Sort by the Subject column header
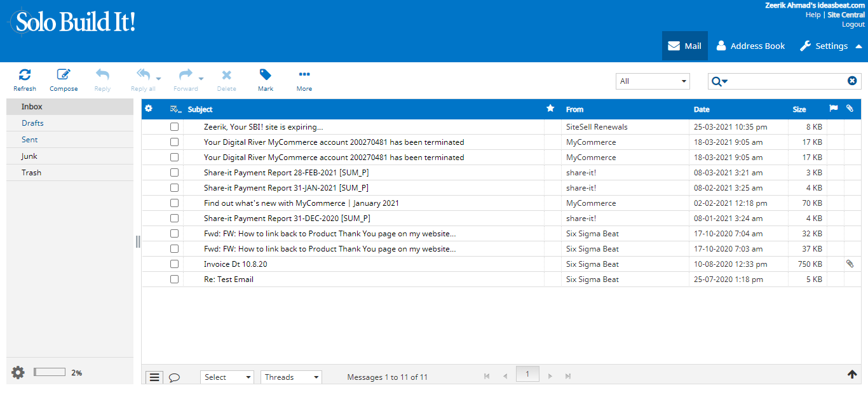This screenshot has height=397, width=868. pos(200,109)
